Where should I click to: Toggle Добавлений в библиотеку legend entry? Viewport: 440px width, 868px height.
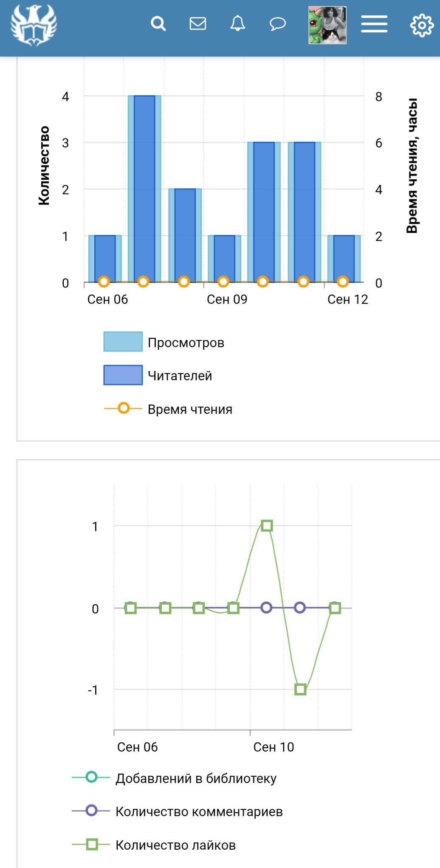pos(196,778)
